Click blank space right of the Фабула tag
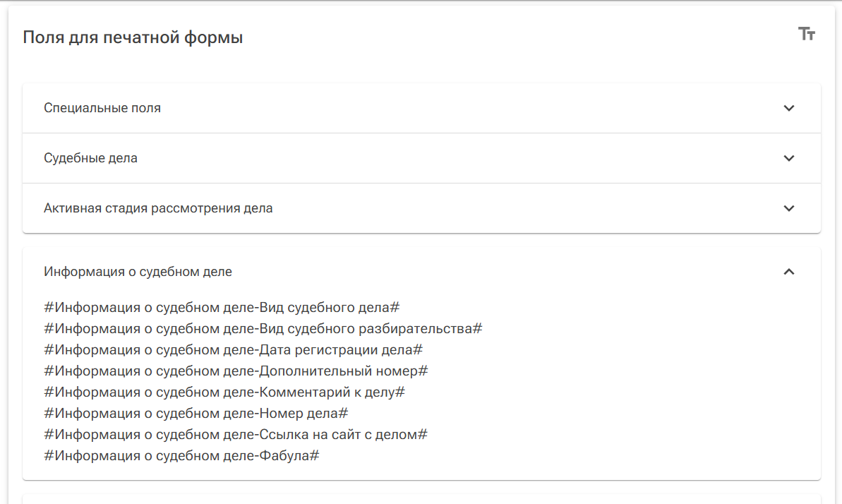 pos(565,456)
